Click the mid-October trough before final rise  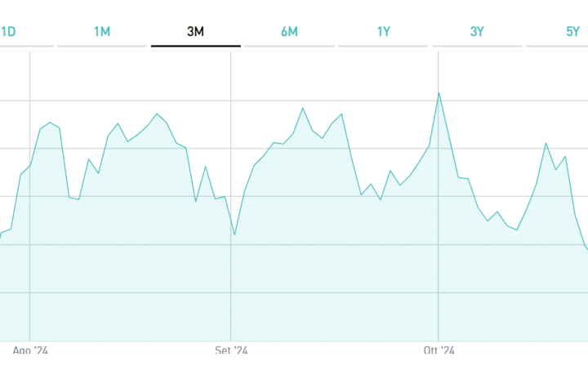tap(517, 230)
